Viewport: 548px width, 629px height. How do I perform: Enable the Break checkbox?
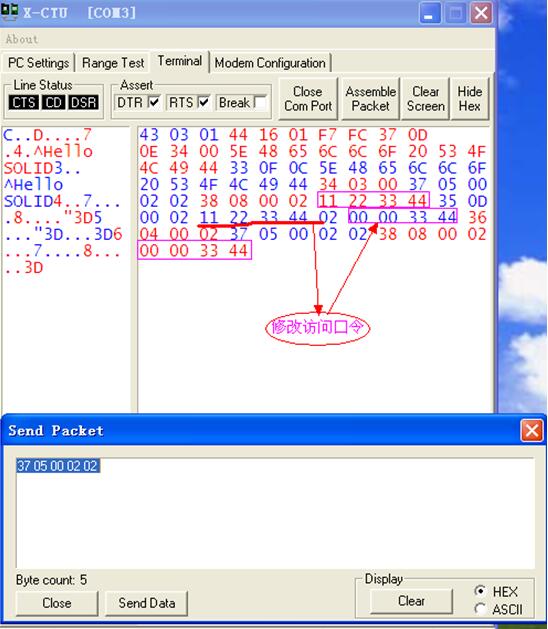tap(260, 102)
